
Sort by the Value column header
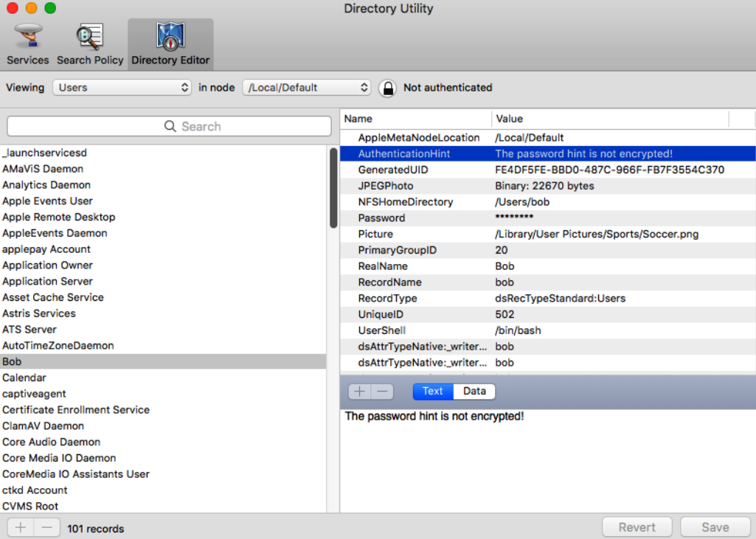[610, 119]
